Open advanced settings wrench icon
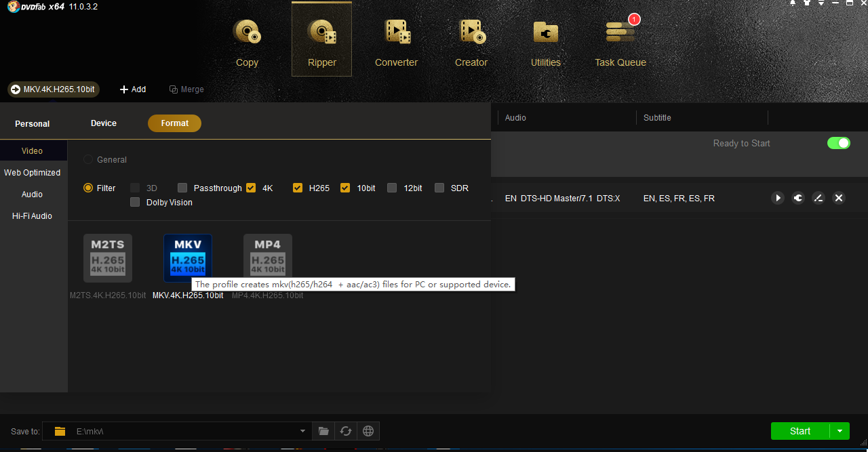The image size is (868, 452). (798, 198)
